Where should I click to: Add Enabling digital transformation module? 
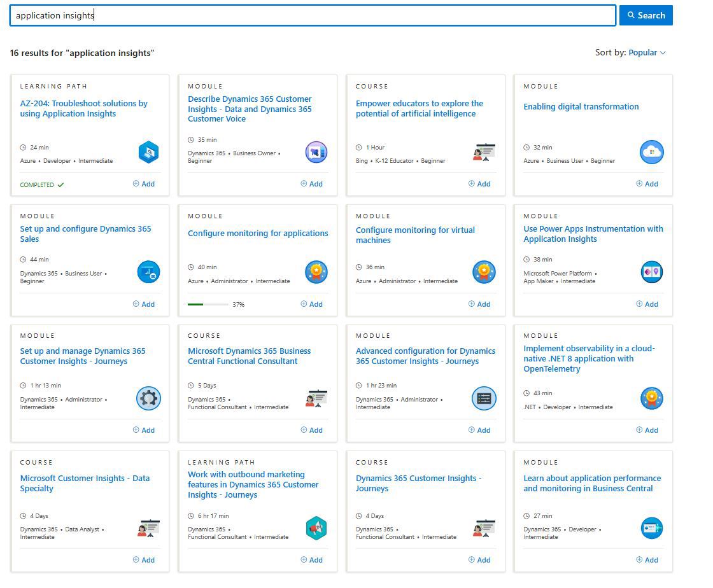[647, 183]
